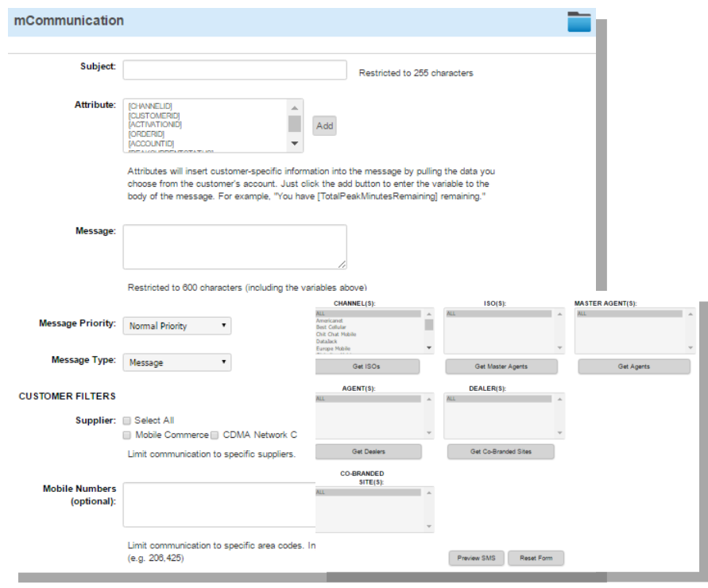This screenshot has width=708, height=588.
Task: Click Get Master Agents button
Action: coord(501,366)
